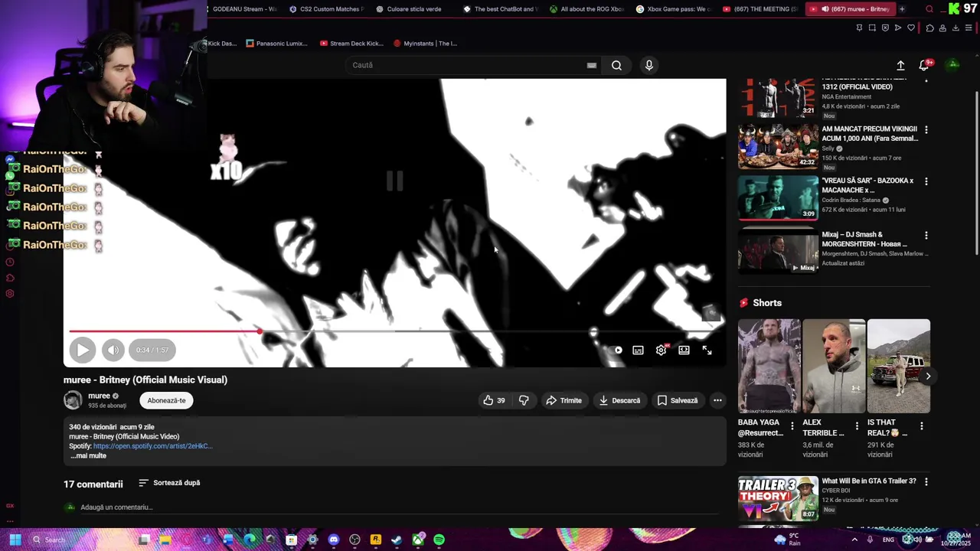Open AM MANCAT PRECUM VIKINGII thumbnail
980x551 pixels.
click(778, 146)
